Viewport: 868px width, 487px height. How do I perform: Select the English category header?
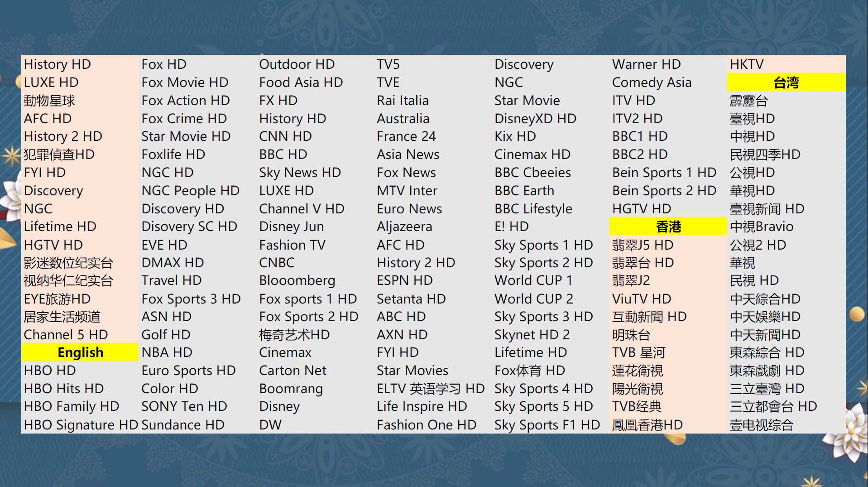(x=80, y=352)
